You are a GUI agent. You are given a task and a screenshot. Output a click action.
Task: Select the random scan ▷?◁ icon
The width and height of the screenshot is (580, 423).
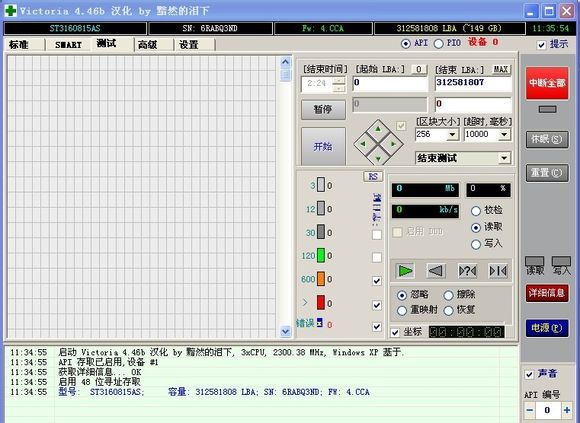tap(467, 271)
